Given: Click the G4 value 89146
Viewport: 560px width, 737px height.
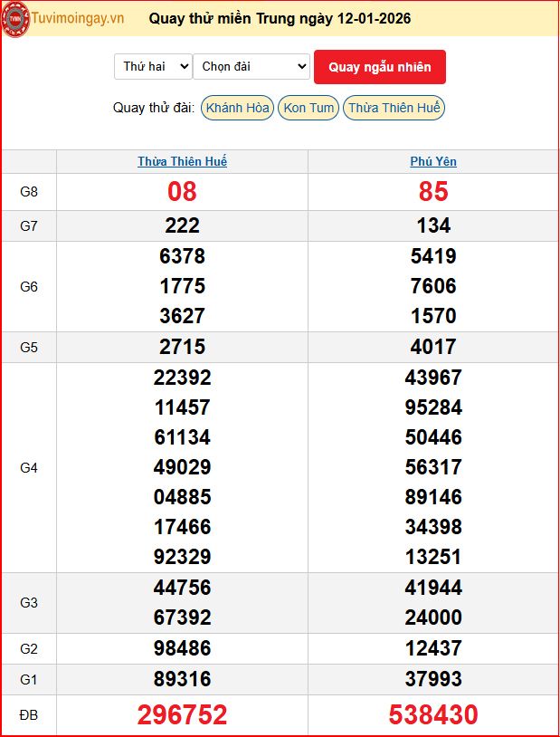Looking at the screenshot, I should [x=433, y=497].
